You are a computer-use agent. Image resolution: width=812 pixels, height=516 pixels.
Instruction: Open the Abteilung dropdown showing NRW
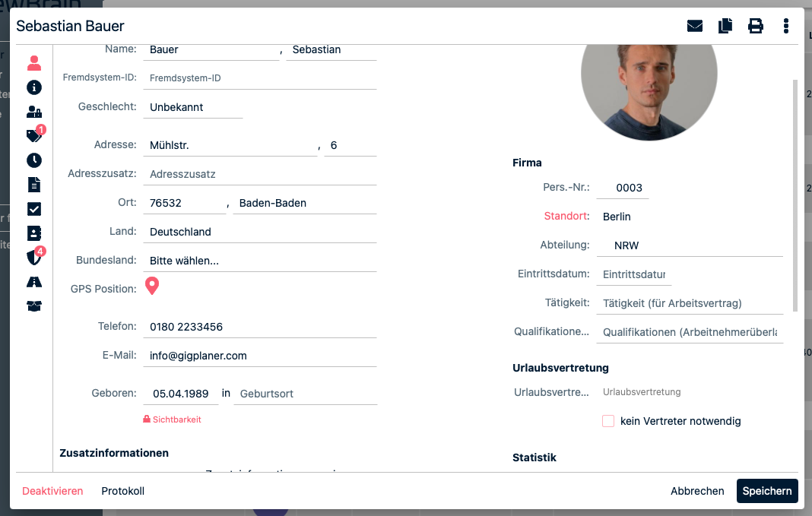pyautogui.click(x=690, y=245)
